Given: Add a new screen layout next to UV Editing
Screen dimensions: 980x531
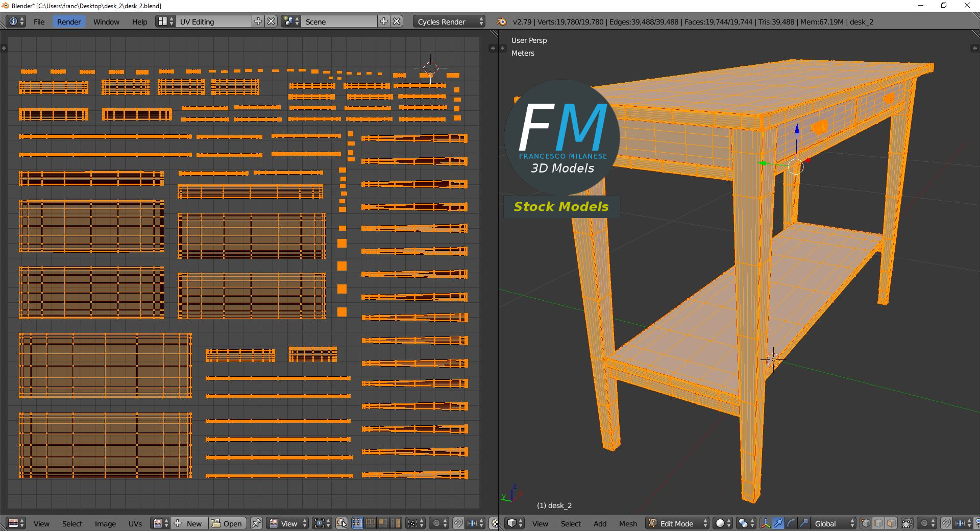Looking at the screenshot, I should [x=258, y=21].
